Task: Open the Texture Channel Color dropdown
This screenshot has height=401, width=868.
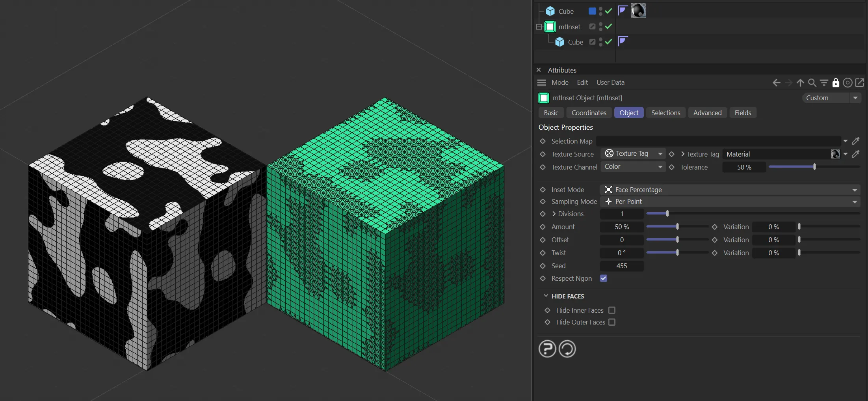Action: (633, 167)
